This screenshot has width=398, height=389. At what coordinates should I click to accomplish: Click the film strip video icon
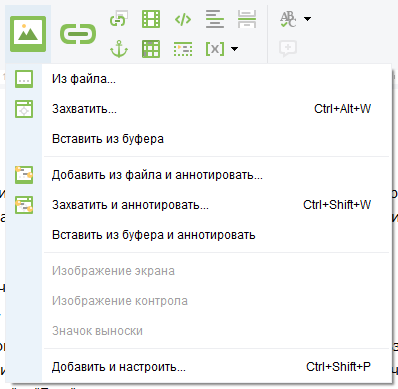[151, 19]
